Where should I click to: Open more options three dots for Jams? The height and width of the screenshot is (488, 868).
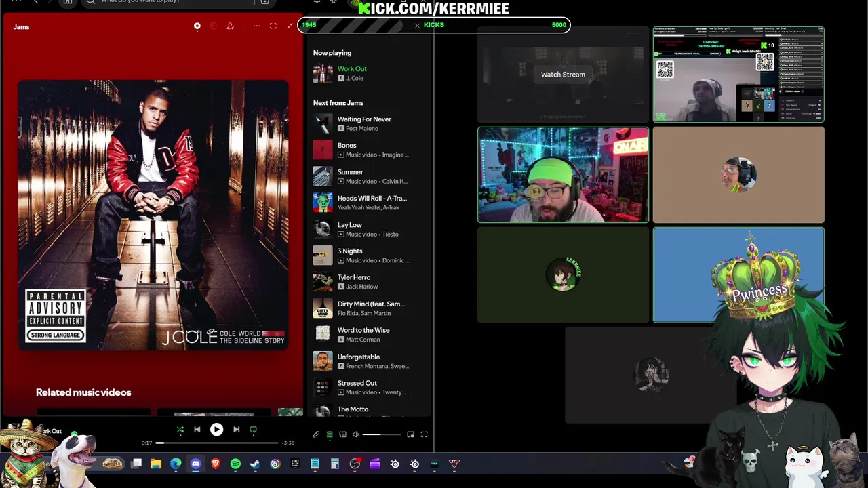pyautogui.click(x=257, y=26)
